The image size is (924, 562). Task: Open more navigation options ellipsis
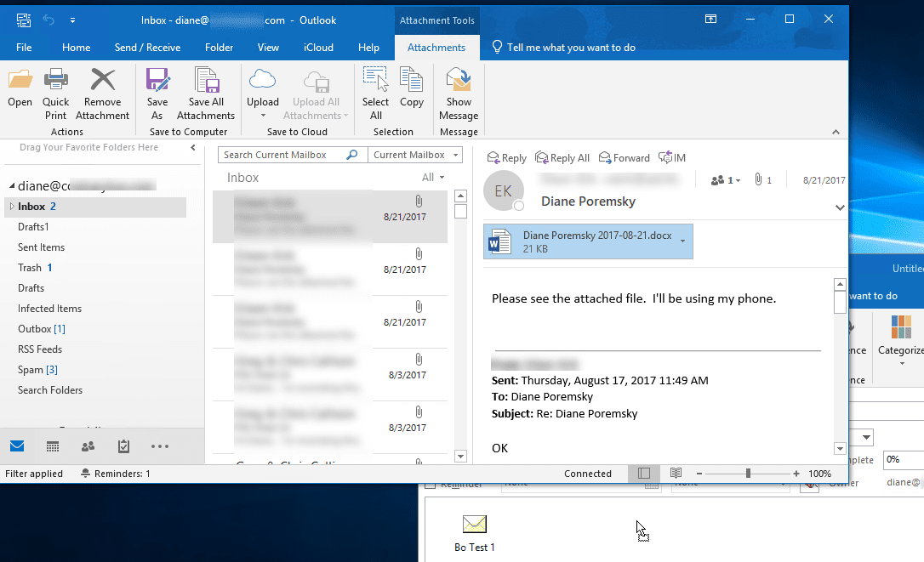click(x=160, y=446)
